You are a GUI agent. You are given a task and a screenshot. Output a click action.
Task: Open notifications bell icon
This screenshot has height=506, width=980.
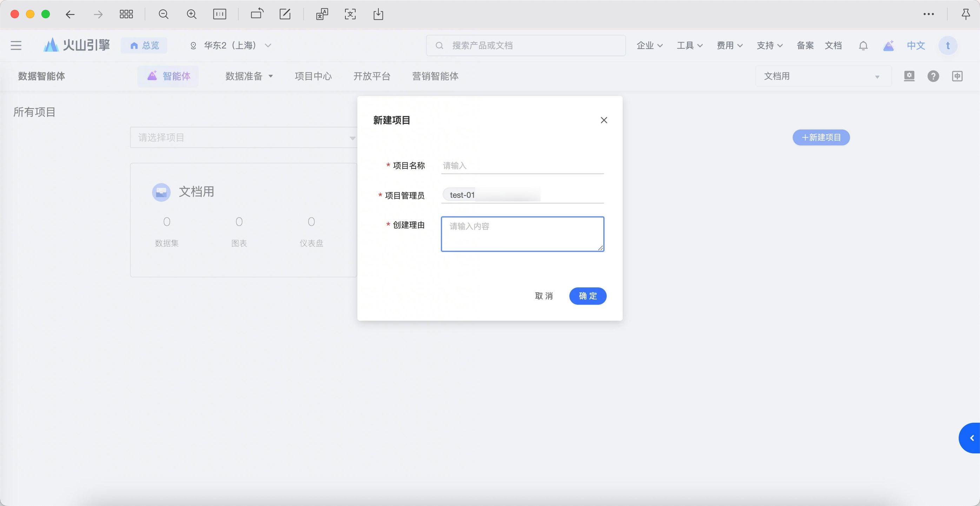click(x=863, y=46)
